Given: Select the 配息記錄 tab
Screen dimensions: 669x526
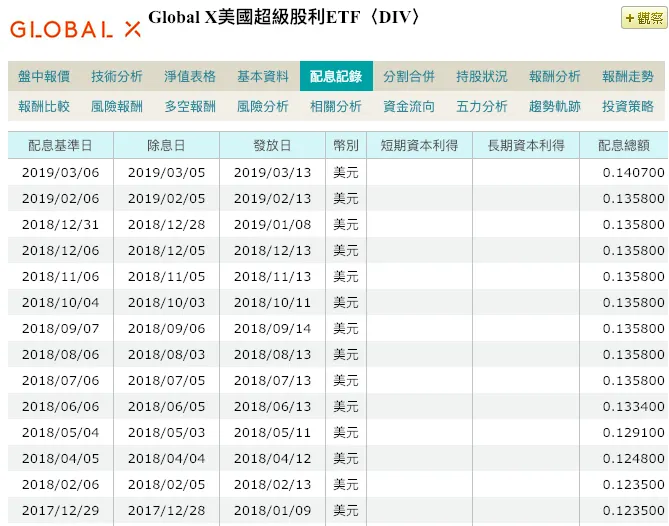Looking at the screenshot, I should (336, 76).
